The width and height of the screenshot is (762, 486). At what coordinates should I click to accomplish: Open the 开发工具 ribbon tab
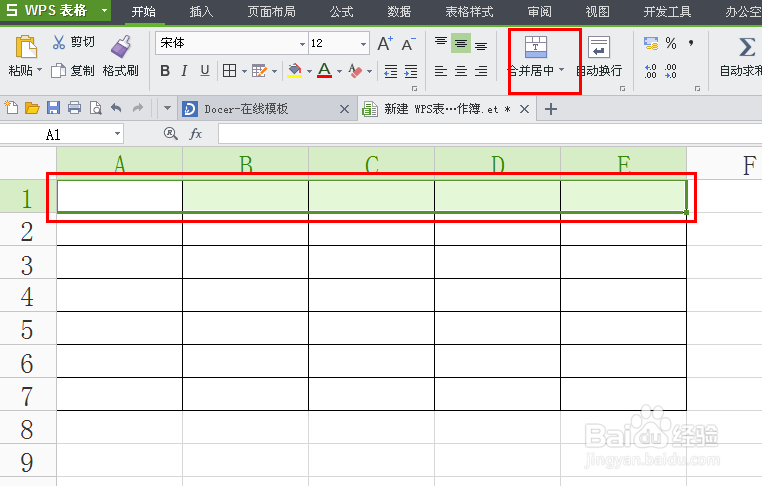[667, 12]
